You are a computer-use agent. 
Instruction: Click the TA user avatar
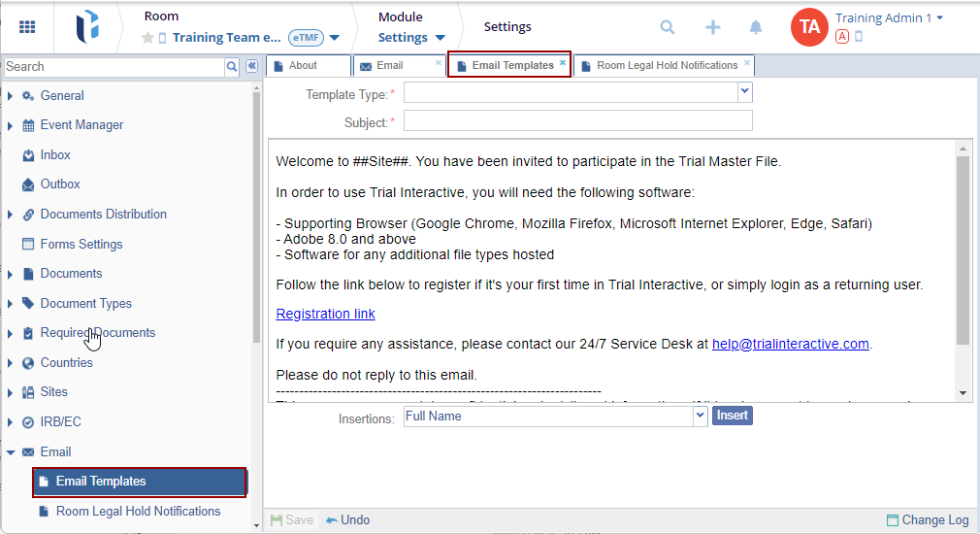(x=809, y=27)
